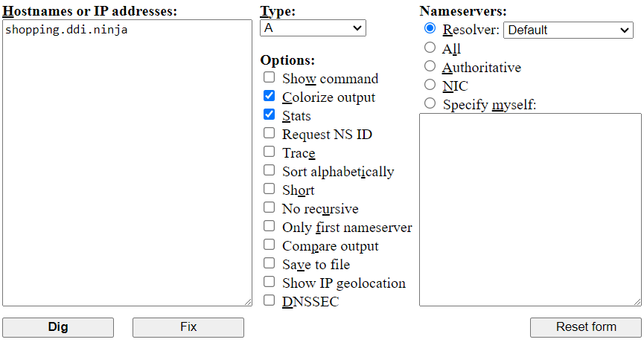Click the Dig button
The image size is (644, 351).
(x=58, y=327)
